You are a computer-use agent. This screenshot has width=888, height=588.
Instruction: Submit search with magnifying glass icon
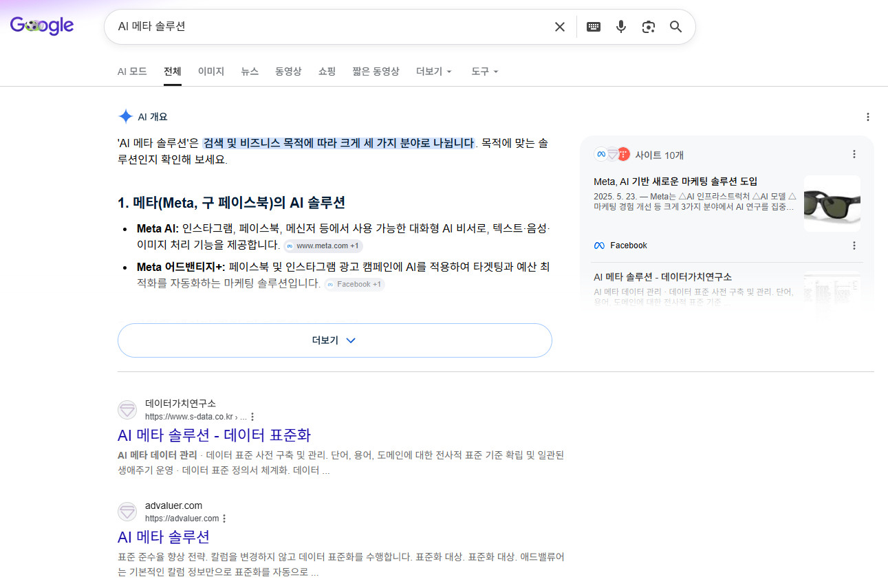point(676,27)
